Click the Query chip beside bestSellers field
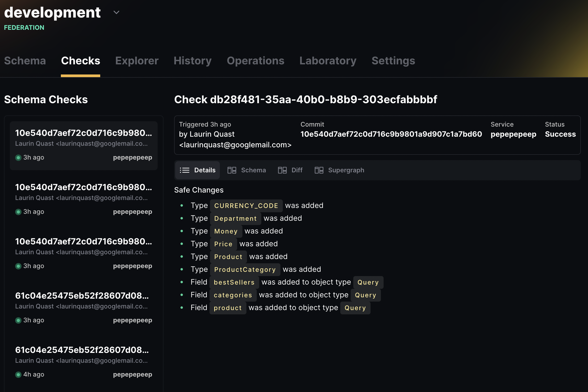This screenshot has height=392, width=588. coord(368,282)
